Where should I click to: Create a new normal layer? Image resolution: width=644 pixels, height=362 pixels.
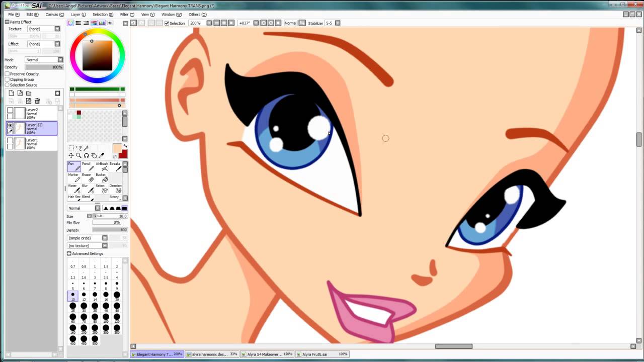(x=11, y=93)
